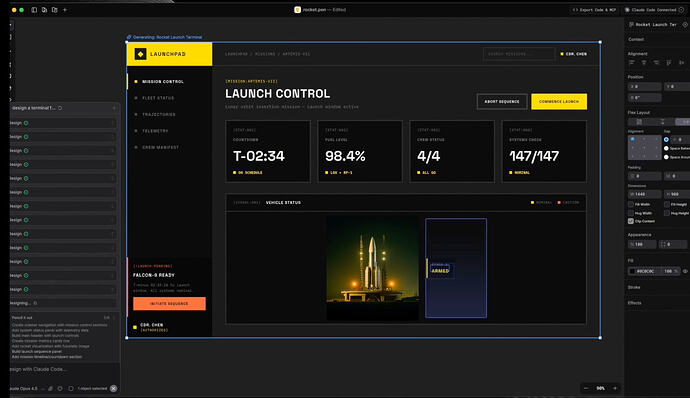Click the plus icon in title bar
Screen dimensions: 690x398
[65, 10]
